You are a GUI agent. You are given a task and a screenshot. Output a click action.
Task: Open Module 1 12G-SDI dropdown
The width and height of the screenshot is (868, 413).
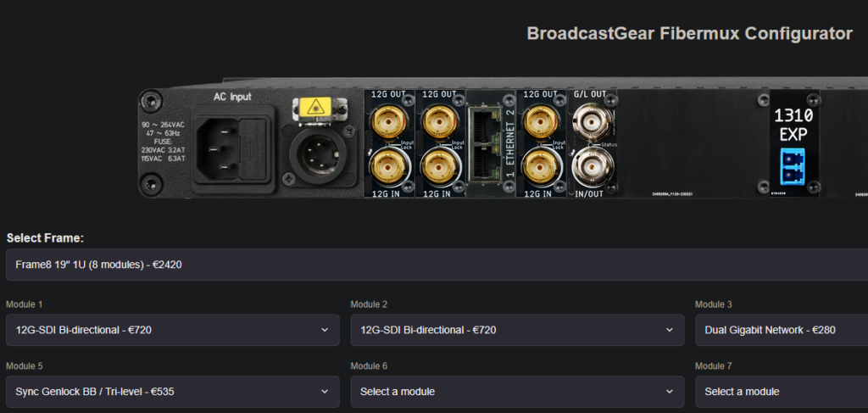point(173,330)
